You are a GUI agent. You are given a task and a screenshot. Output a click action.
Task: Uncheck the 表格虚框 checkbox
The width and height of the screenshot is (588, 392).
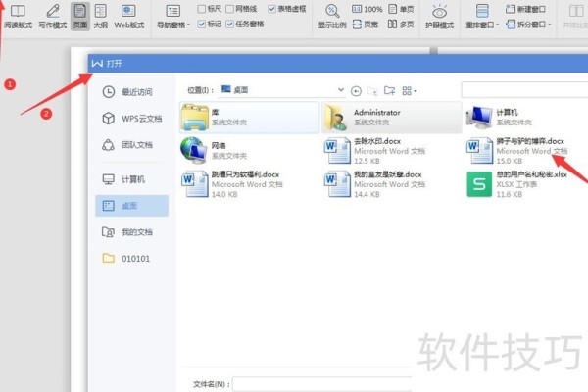pos(271,9)
